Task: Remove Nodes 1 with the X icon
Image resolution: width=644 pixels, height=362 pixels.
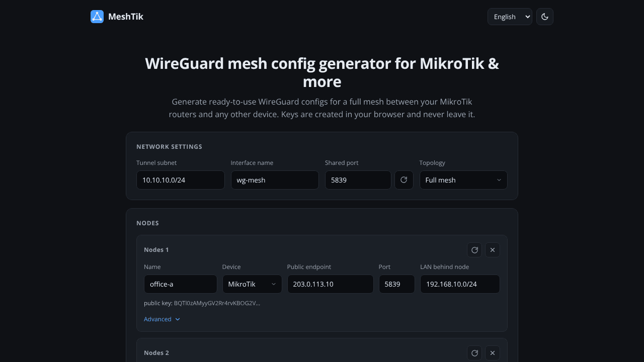Action: [493, 250]
